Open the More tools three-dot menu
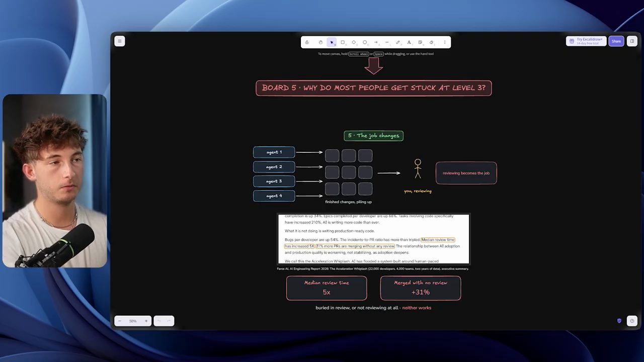This screenshot has width=644, height=362. [444, 42]
